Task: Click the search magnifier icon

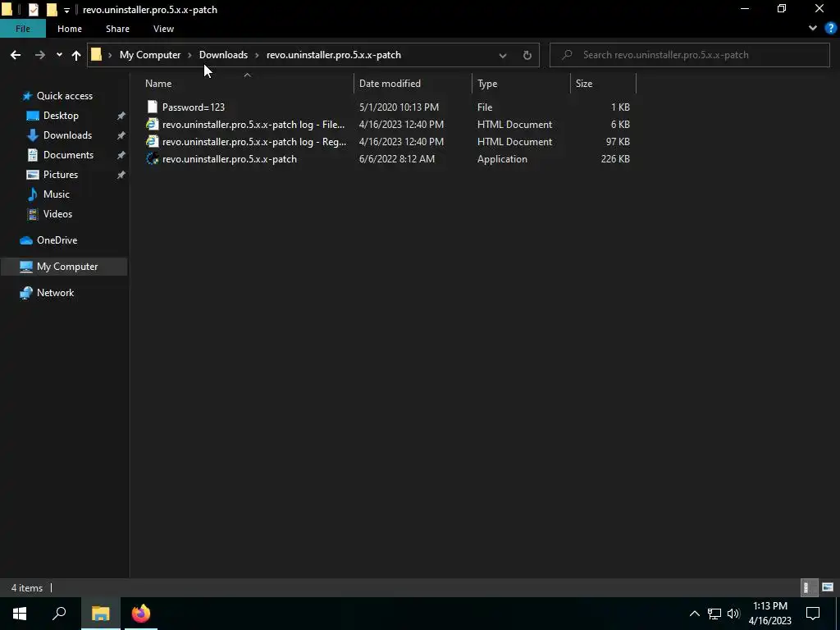Action: tap(567, 55)
